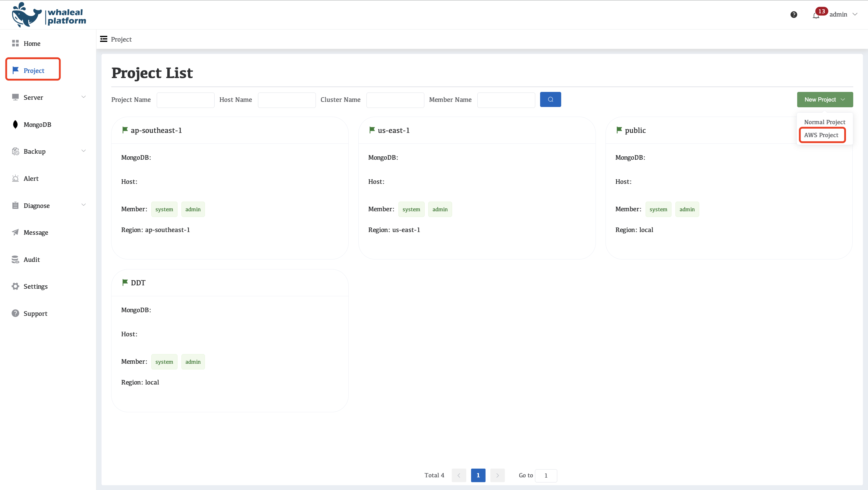868x490 pixels.
Task: Expand the Backup submenu chevron
Action: (x=83, y=151)
